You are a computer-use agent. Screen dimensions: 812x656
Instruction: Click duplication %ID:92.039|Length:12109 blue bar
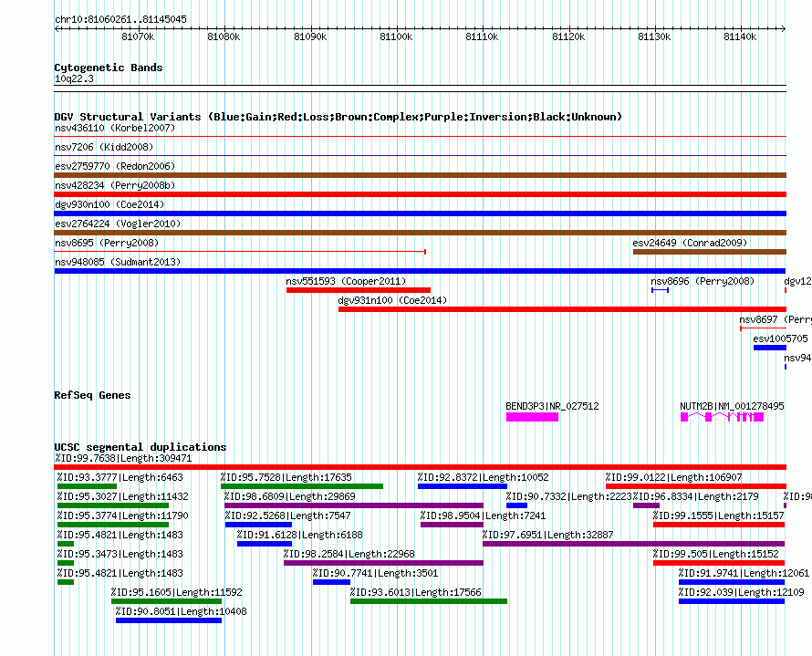[732, 601]
